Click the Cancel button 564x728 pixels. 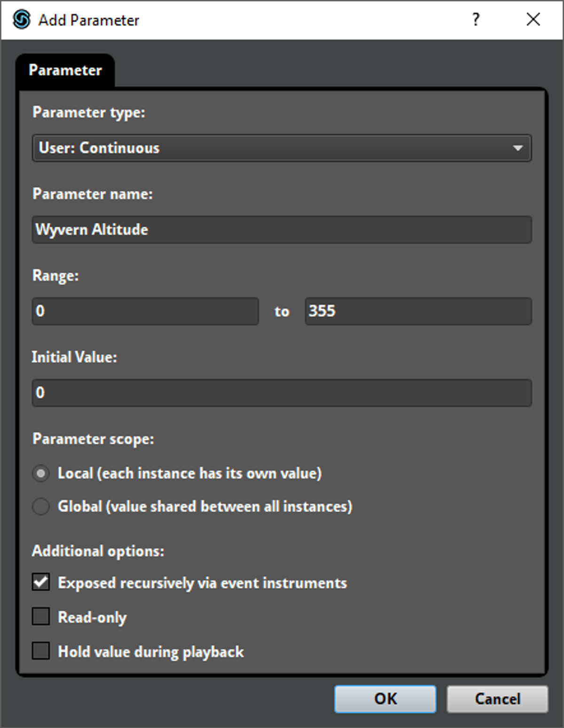tap(497, 699)
